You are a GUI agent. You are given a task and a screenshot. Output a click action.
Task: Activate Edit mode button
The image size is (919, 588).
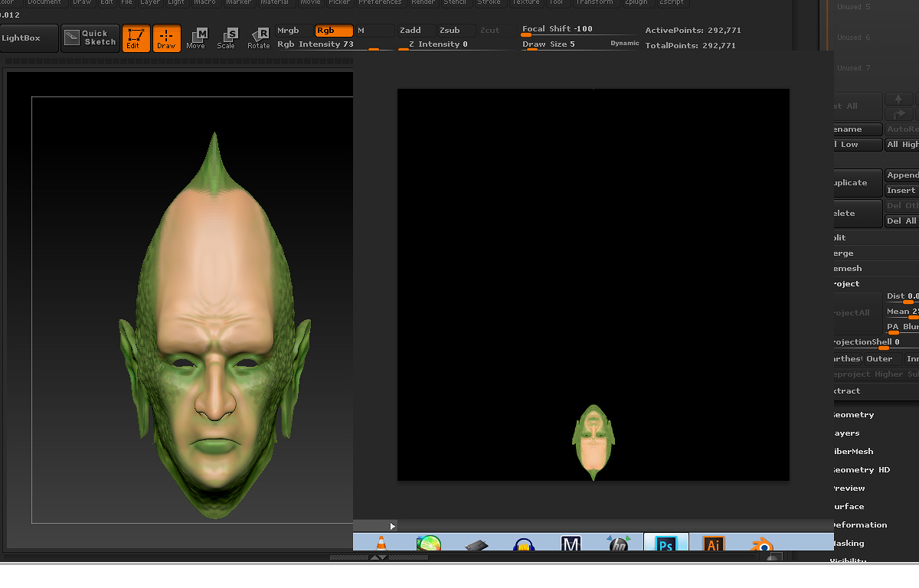coord(136,38)
